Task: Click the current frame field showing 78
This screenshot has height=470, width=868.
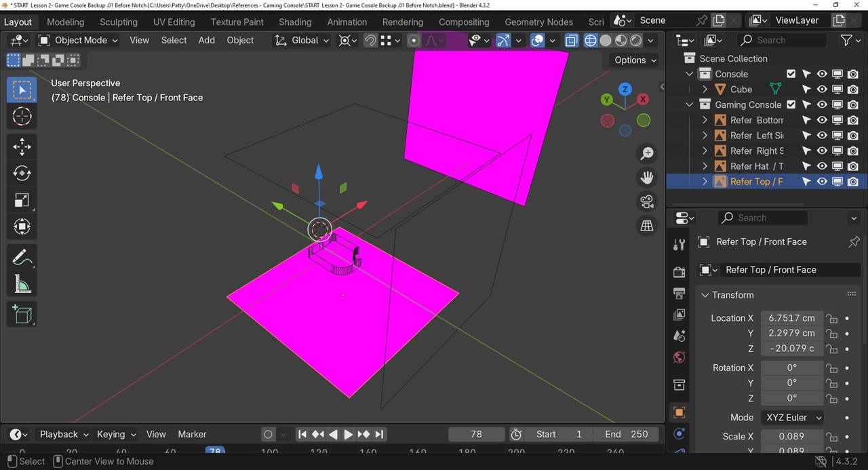Action: (476, 434)
